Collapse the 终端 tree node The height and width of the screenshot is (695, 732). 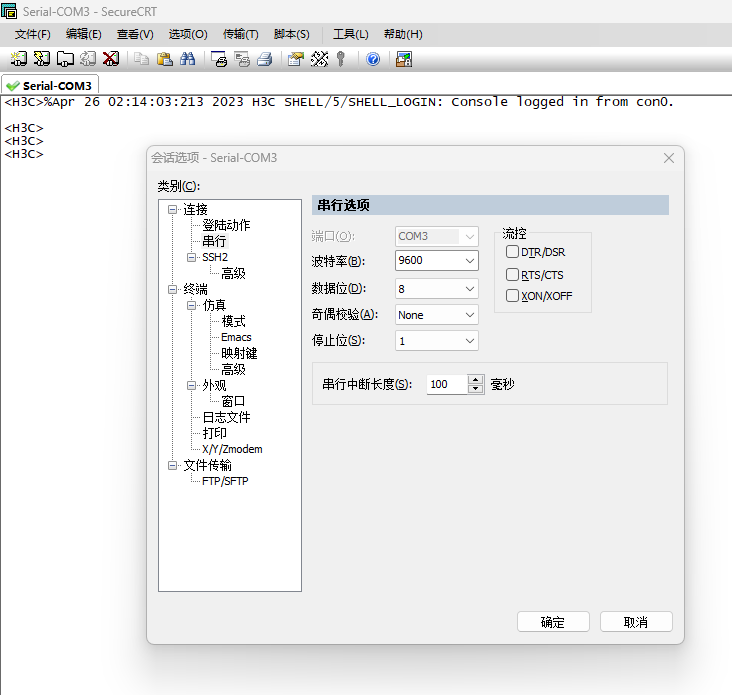tap(172, 289)
